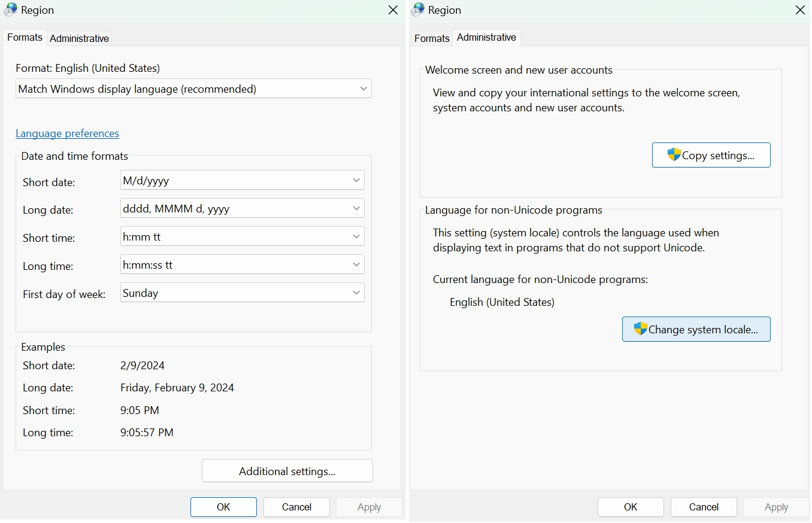Screen dimensions: 812x523
Task: Click the globe icon in left Region window title
Action: [x=10, y=10]
